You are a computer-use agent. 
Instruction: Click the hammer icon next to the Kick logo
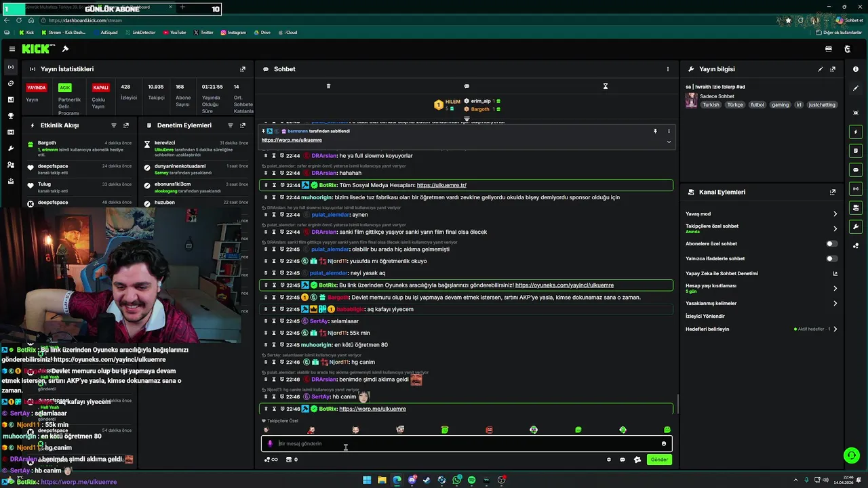click(65, 49)
